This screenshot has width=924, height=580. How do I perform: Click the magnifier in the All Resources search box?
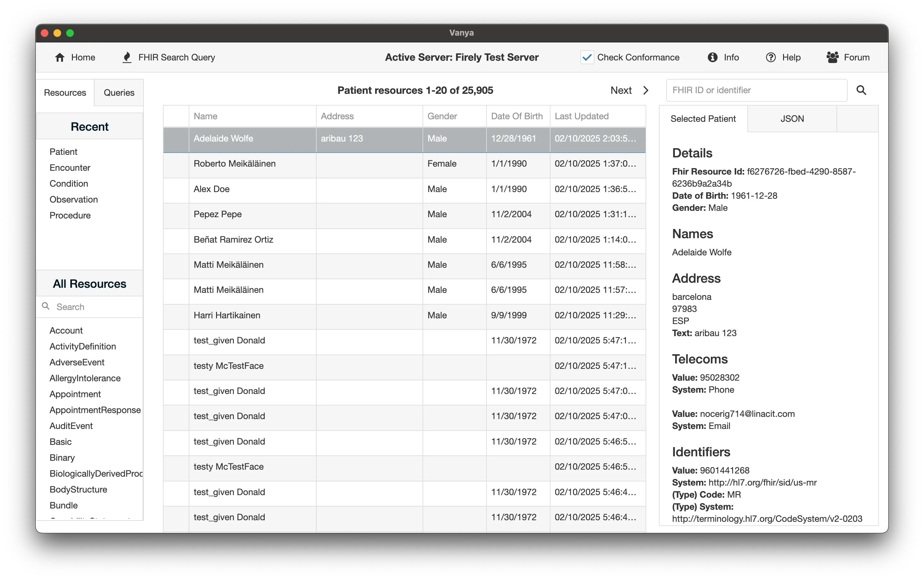[x=46, y=307]
